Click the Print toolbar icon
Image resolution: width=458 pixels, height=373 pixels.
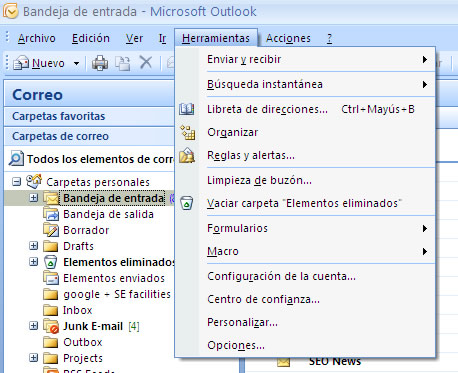tap(100, 63)
